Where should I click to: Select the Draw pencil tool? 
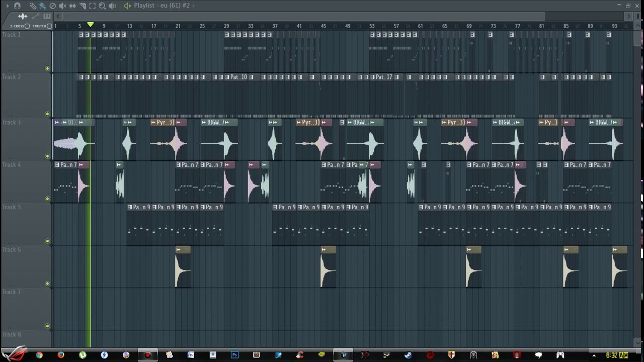point(33,6)
